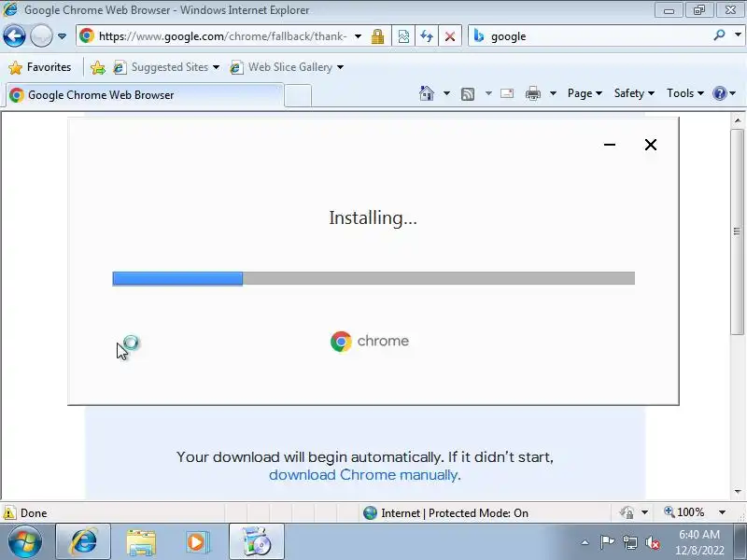This screenshot has height=560, width=747.
Task: Expand the zoom level dropdown arrow
Action: point(722,512)
